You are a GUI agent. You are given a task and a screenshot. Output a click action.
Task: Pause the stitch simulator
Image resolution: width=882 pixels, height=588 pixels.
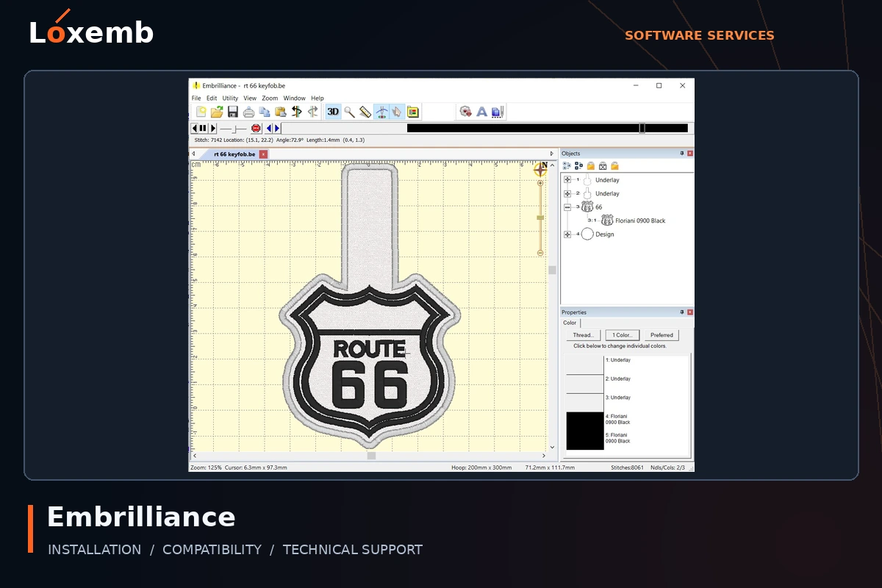point(204,128)
